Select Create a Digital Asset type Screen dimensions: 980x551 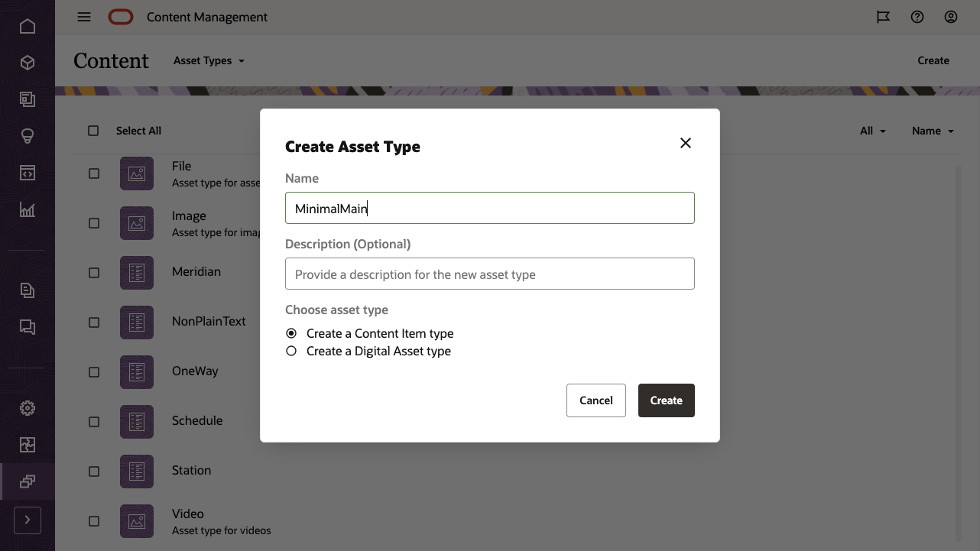(x=291, y=350)
